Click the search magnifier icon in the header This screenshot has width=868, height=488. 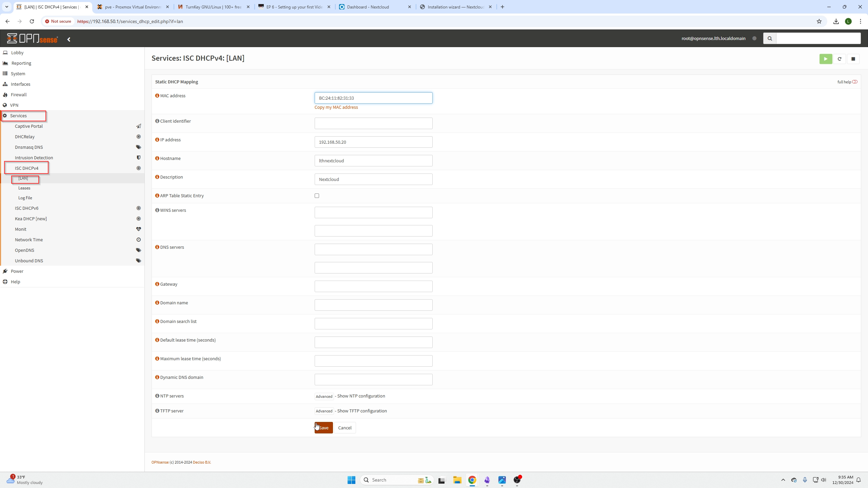(770, 38)
